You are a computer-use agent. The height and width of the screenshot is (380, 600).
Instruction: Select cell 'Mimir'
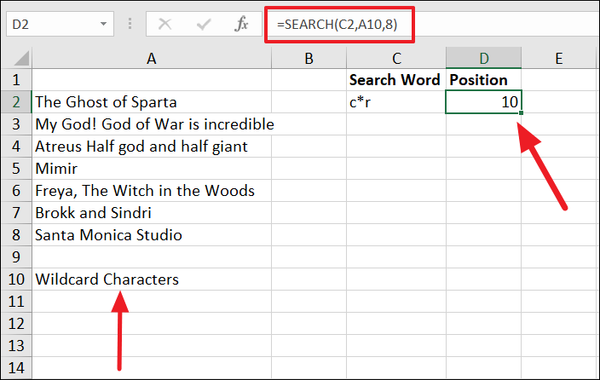152,169
